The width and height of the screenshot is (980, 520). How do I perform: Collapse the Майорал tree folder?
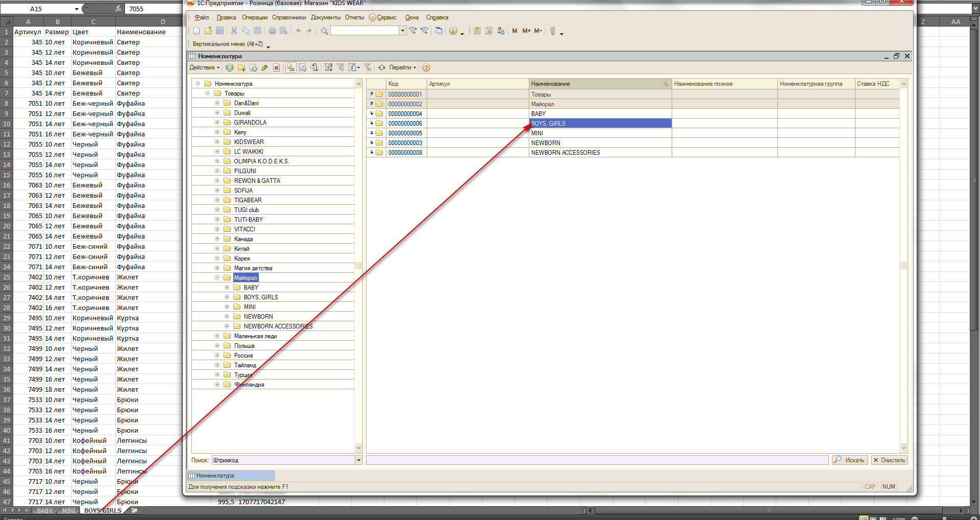click(217, 278)
